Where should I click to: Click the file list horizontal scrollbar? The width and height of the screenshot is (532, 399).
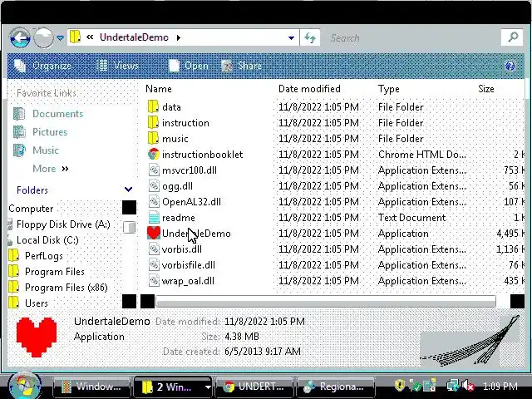[326, 301]
